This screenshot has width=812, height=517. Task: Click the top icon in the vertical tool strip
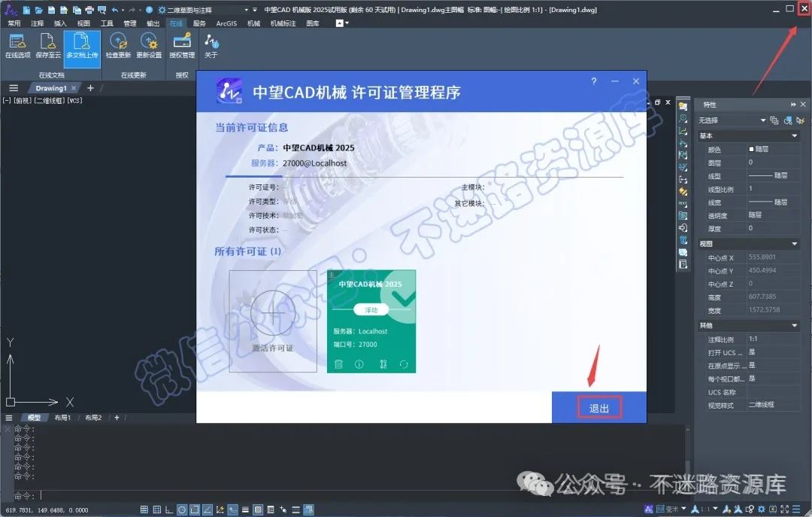coord(683,106)
